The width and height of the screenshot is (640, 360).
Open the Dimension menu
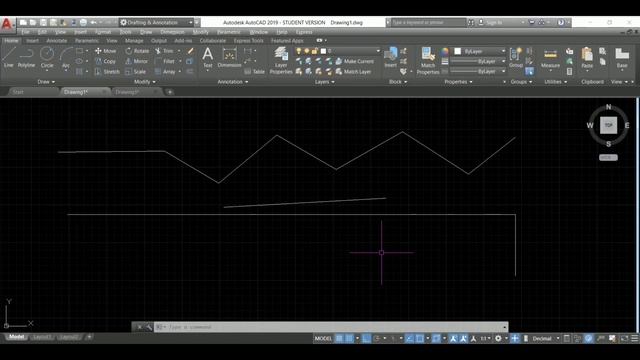[172, 32]
